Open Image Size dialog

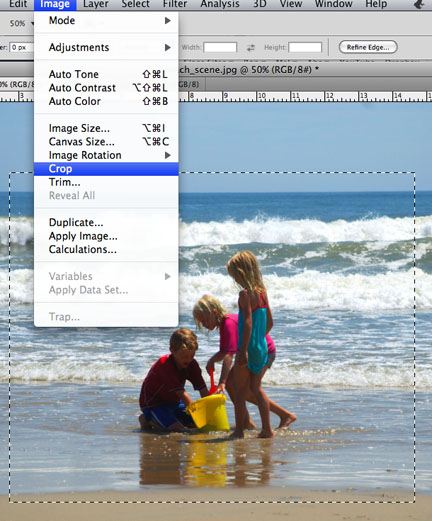(106, 128)
